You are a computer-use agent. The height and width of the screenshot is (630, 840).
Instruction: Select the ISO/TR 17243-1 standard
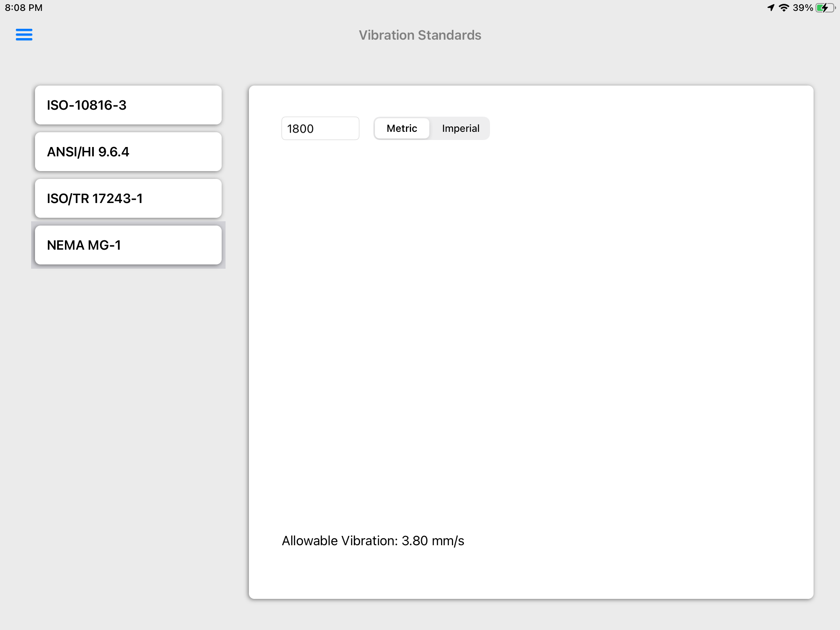tap(128, 198)
